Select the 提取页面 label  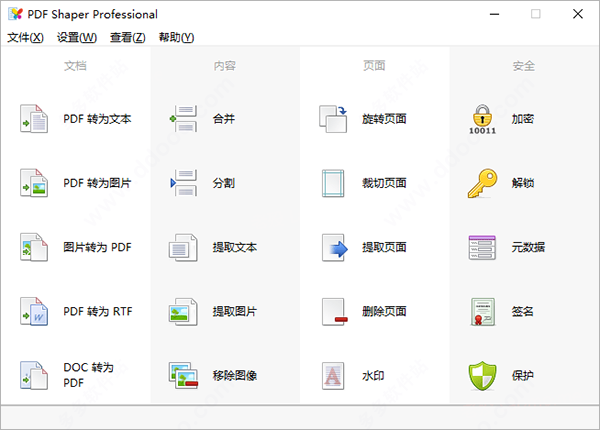[384, 247]
